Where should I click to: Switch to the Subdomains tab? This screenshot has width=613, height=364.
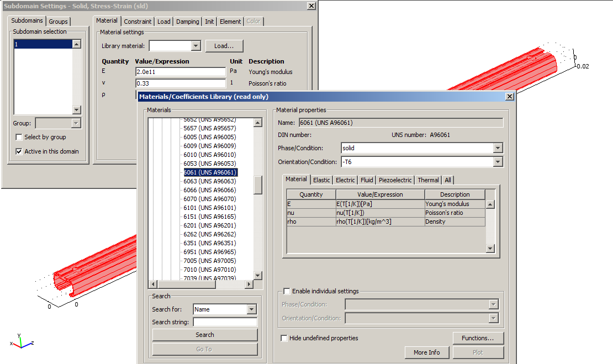point(27,21)
